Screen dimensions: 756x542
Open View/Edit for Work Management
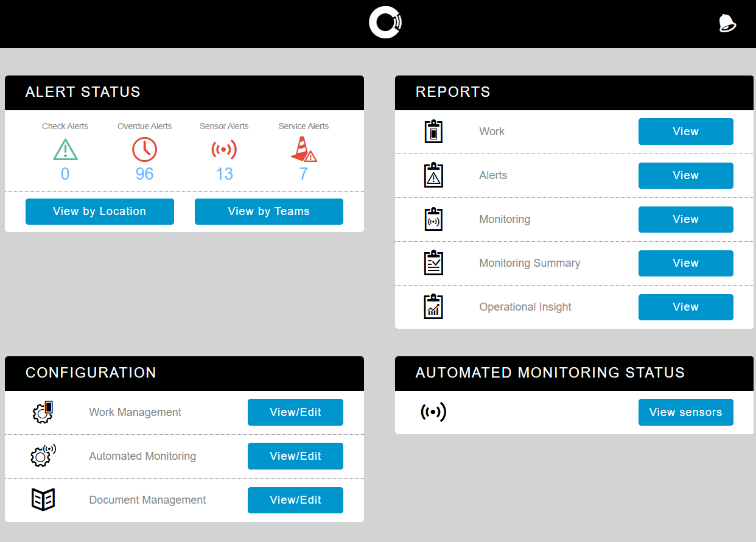tap(295, 412)
